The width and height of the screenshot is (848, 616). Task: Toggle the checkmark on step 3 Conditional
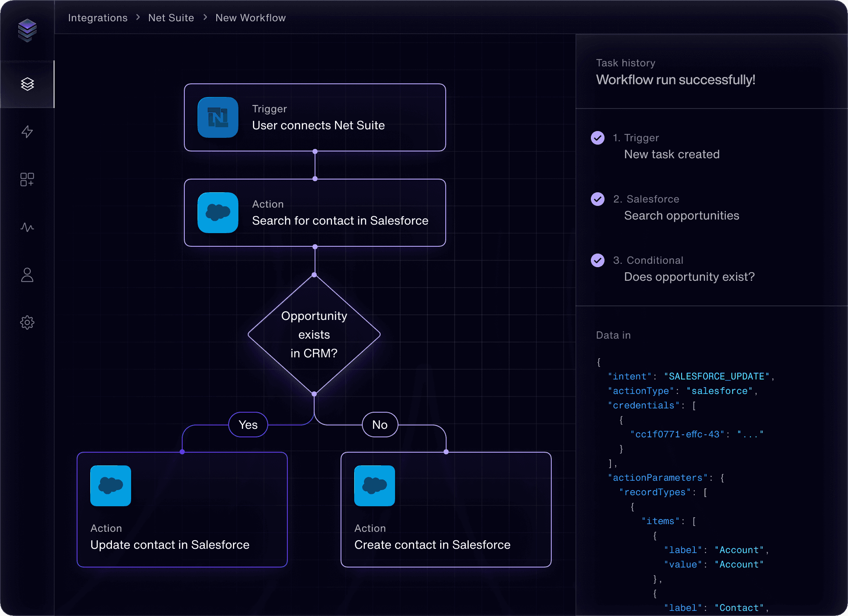coord(598,260)
